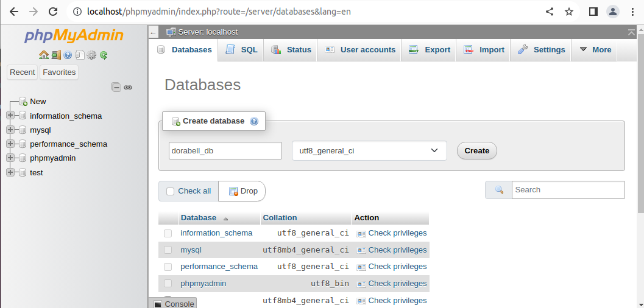Select the phpmyadmin row checkbox in table
This screenshot has width=644, height=308.
pos(168,284)
